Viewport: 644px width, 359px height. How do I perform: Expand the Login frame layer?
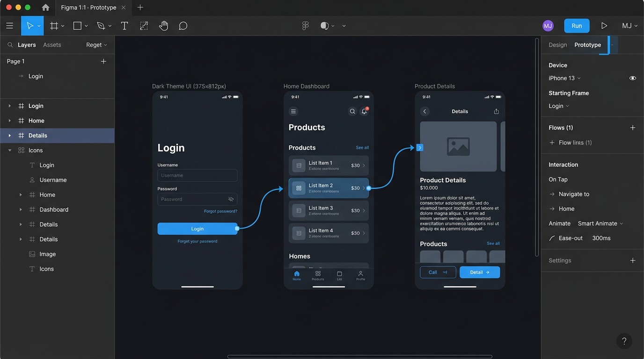9,106
